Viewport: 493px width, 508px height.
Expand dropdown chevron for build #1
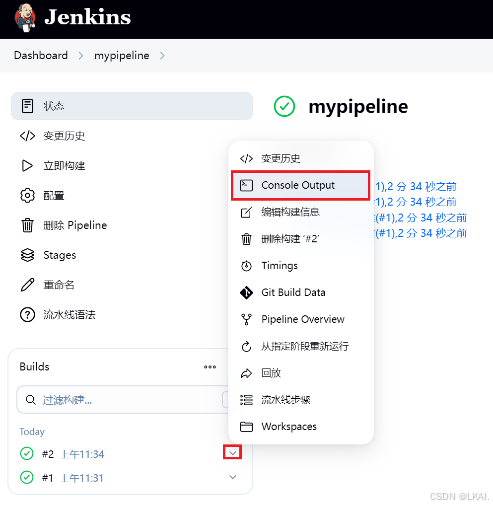click(x=233, y=477)
